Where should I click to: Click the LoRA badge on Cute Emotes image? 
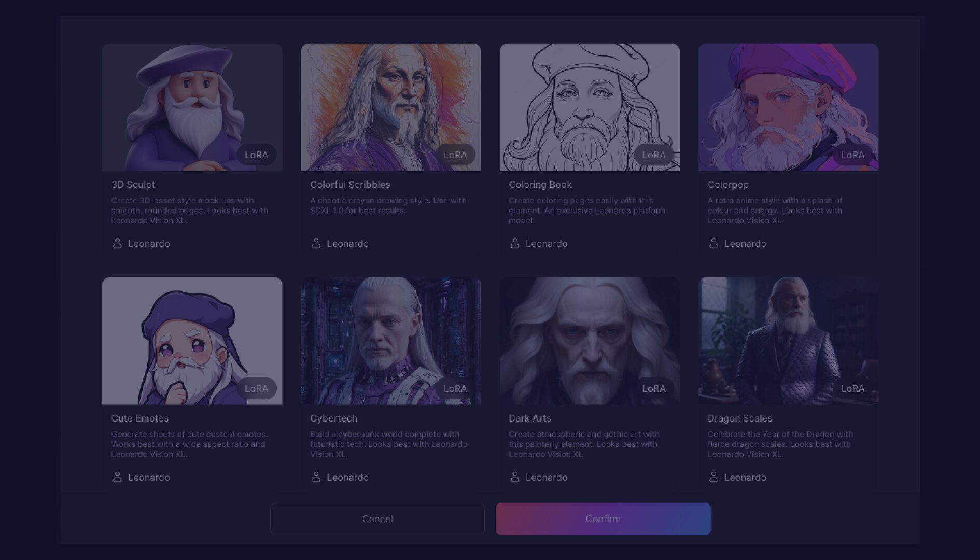(257, 388)
